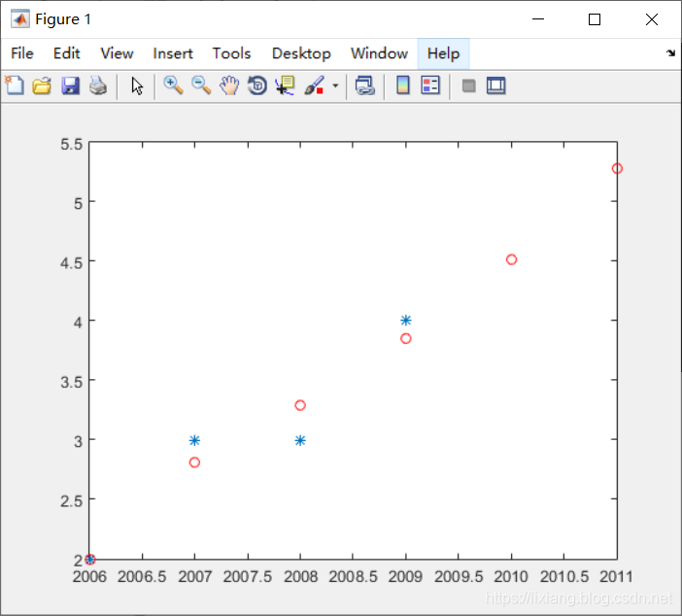This screenshot has width=682, height=616.
Task: Click the red circle marker at 2007
Action: click(x=194, y=462)
